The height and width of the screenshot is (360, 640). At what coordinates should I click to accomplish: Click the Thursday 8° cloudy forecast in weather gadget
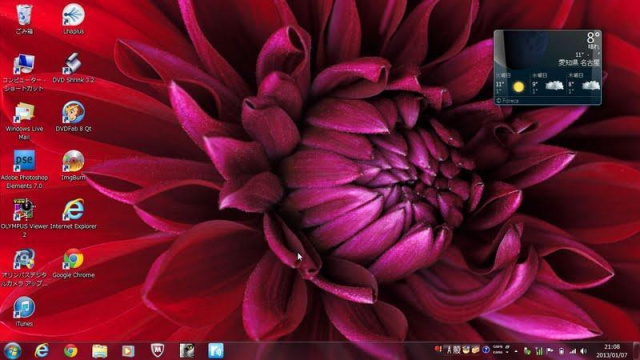tap(584, 84)
